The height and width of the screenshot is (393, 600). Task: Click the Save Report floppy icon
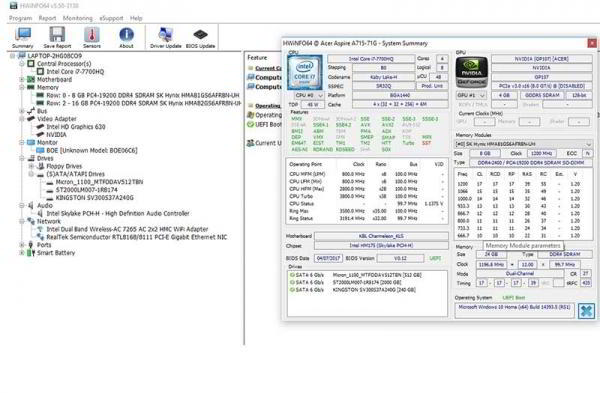[57, 38]
